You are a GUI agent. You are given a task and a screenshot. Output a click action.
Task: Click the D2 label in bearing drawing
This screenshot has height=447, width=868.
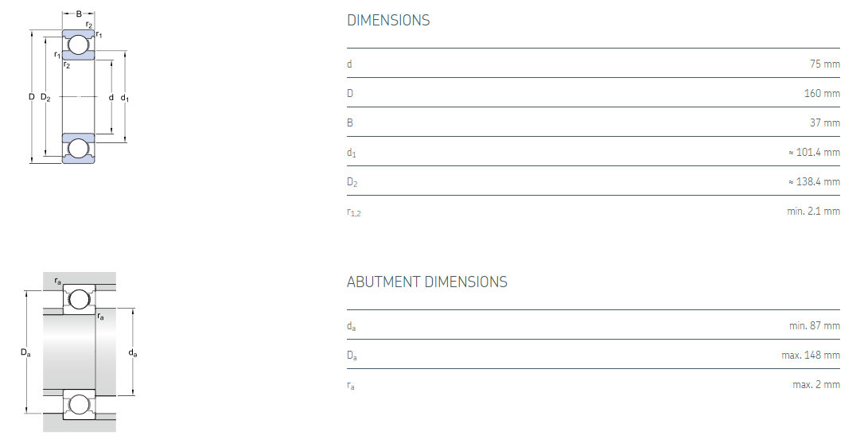pos(45,97)
